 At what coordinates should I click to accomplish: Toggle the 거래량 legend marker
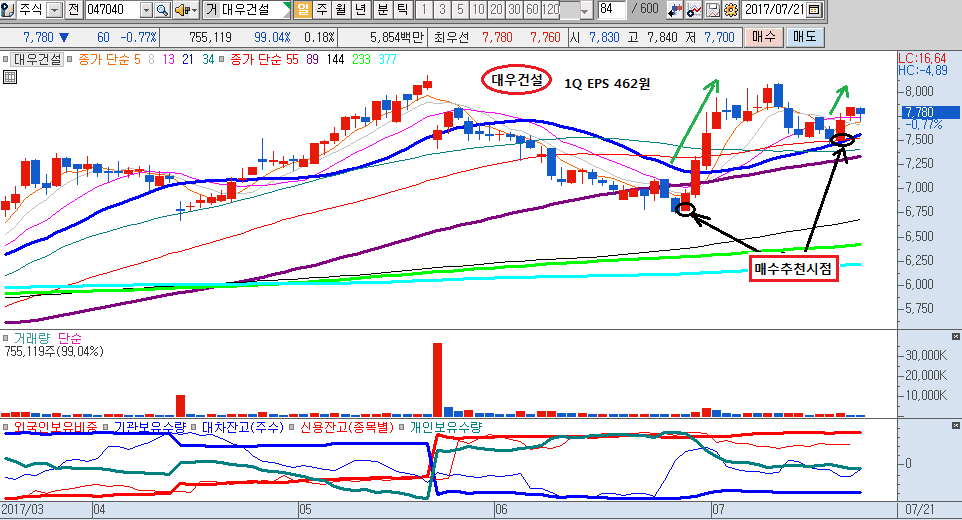click(x=6, y=338)
